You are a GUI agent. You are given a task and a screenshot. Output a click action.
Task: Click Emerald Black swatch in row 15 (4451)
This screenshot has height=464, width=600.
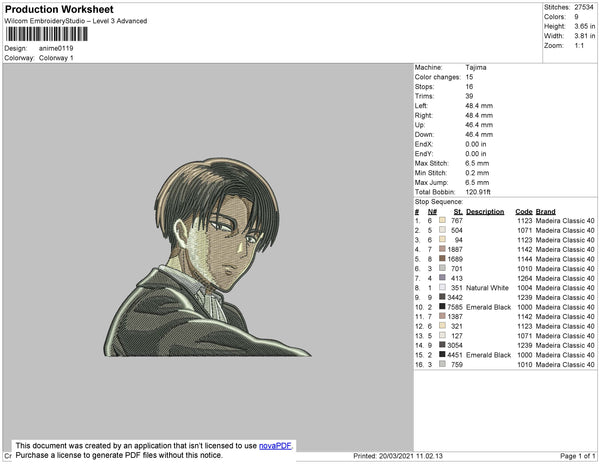click(x=442, y=354)
